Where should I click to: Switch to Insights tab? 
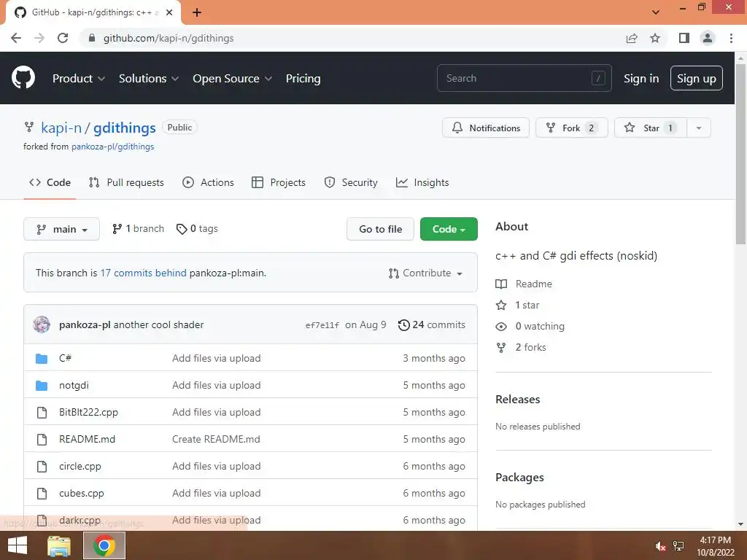pos(422,182)
